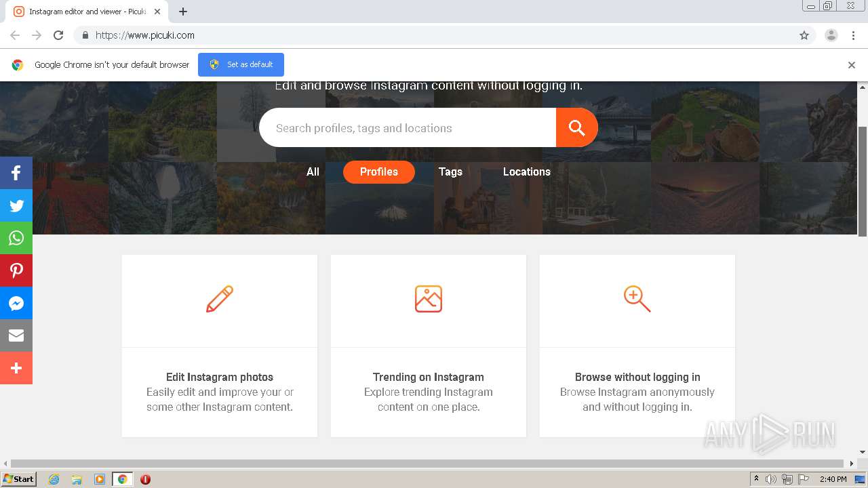This screenshot has height=488, width=868.
Task: Click the pencil edit icon
Action: tap(220, 299)
